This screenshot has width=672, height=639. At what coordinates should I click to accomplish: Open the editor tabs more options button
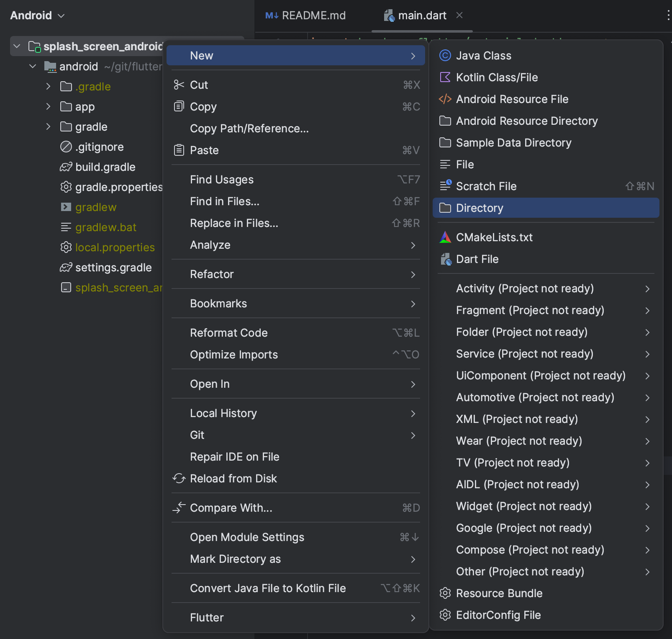(668, 15)
